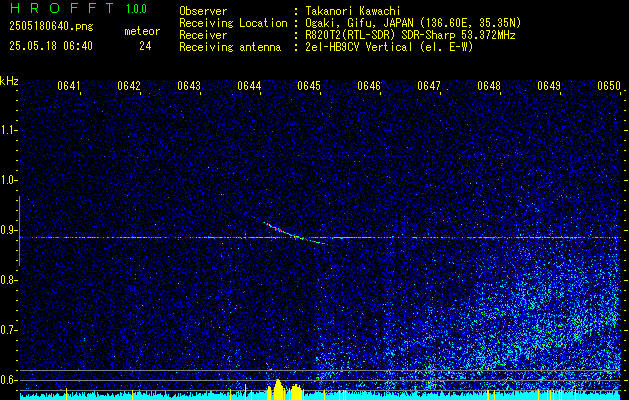The image size is (629, 400).
Task: Click the 0643 time marker
Action: coord(189,86)
